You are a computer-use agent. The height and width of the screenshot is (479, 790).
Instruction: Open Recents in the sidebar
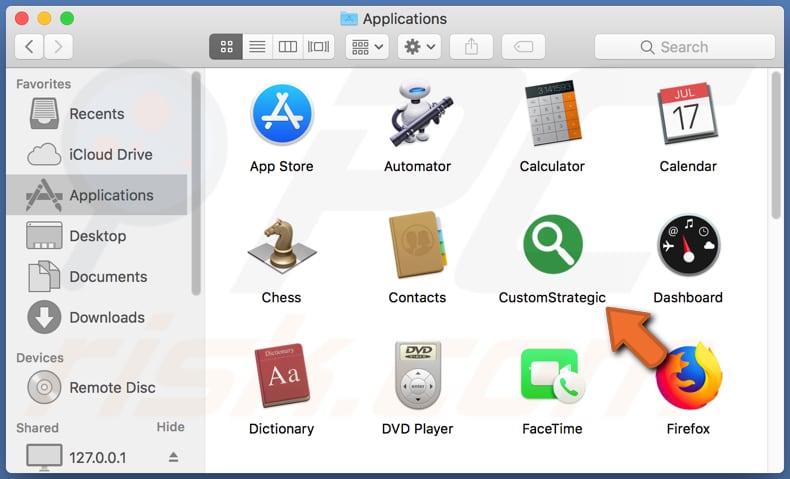(x=97, y=114)
